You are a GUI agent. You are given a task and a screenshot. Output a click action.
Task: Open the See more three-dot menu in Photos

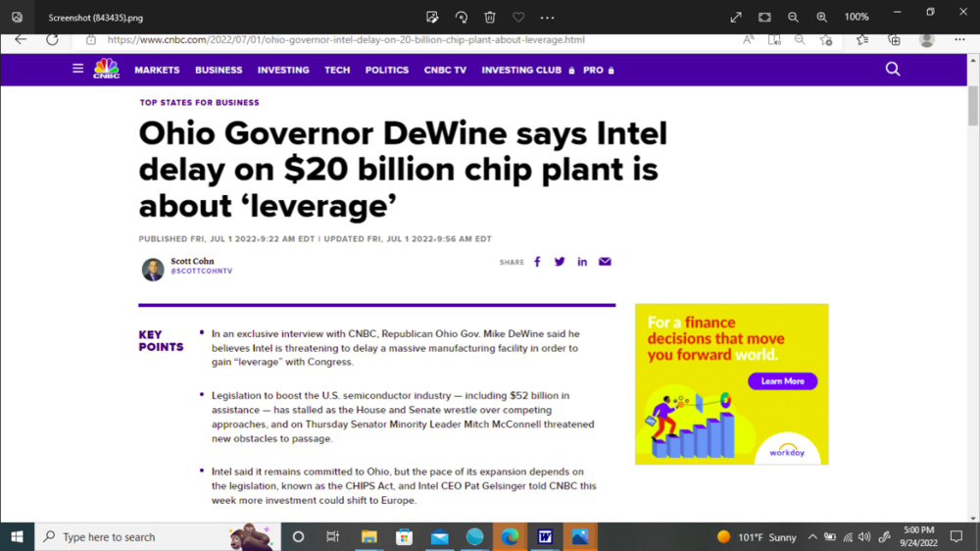(548, 18)
